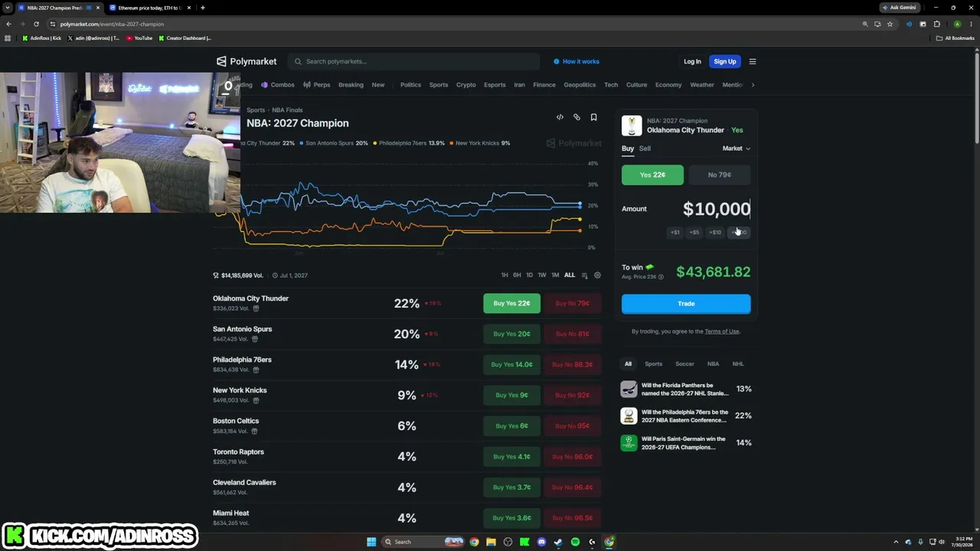Open the Esports category
Screen dimensions: 980x551
[x=495, y=85]
